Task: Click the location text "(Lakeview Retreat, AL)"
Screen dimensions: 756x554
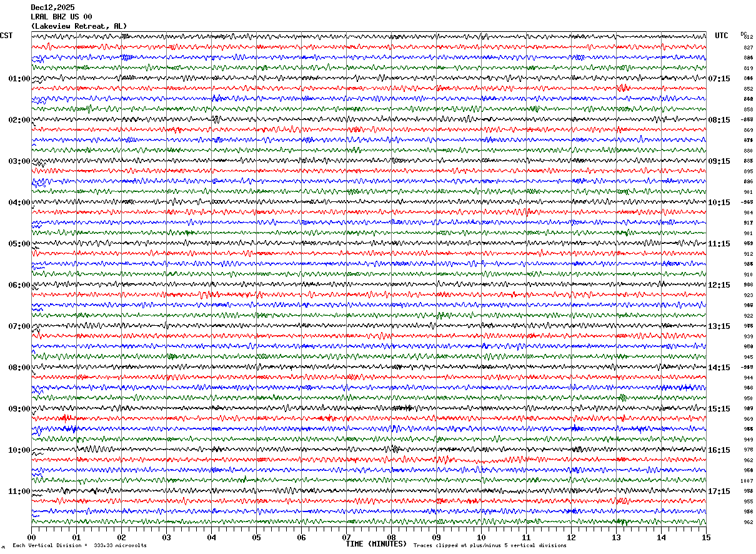Action: click(x=79, y=26)
